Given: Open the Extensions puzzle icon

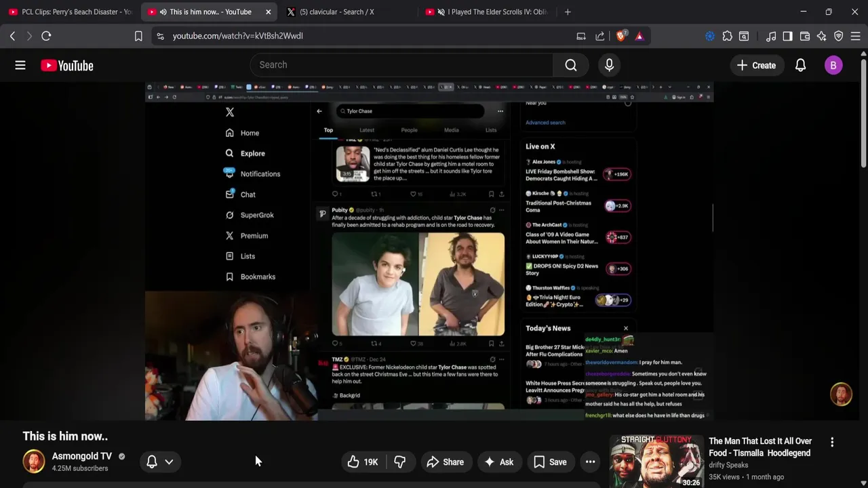Looking at the screenshot, I should [x=727, y=36].
